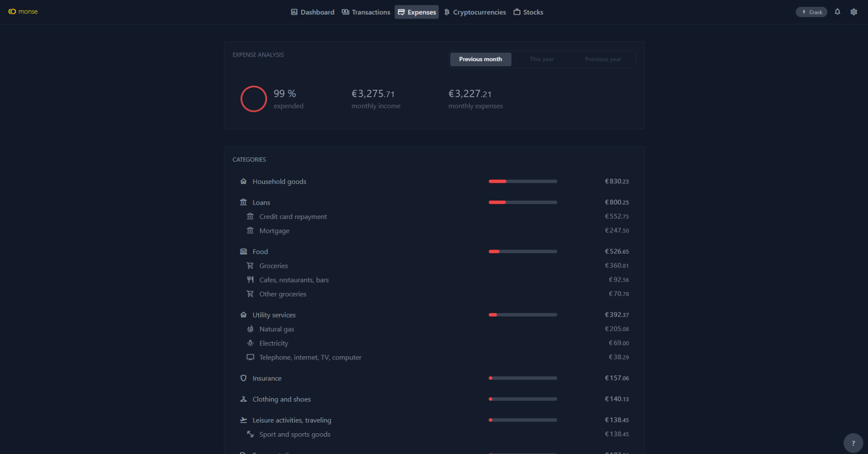The width and height of the screenshot is (868, 454).
Task: Click the Leisure activities progress bar
Action: click(x=523, y=420)
